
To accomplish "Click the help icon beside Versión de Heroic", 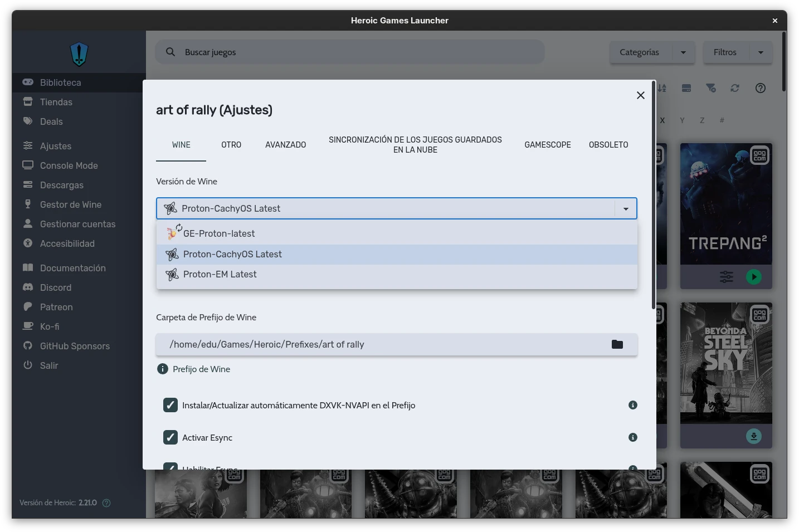I will (x=106, y=503).
